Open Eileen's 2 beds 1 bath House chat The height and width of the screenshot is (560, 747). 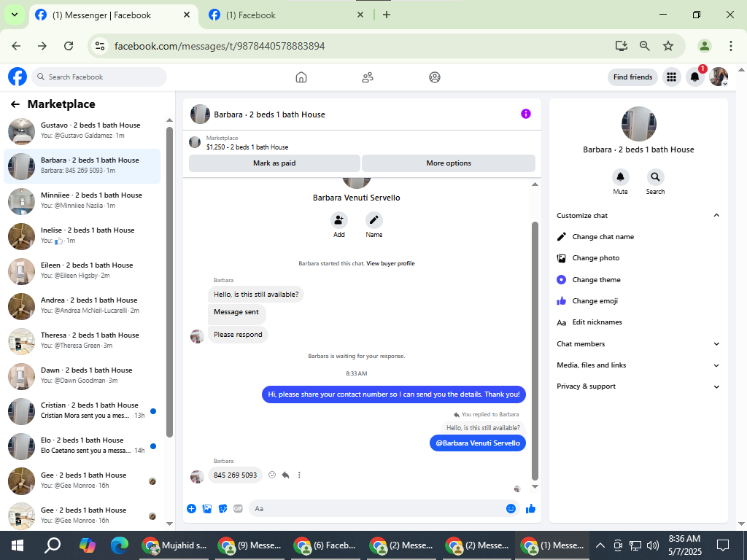click(x=82, y=271)
